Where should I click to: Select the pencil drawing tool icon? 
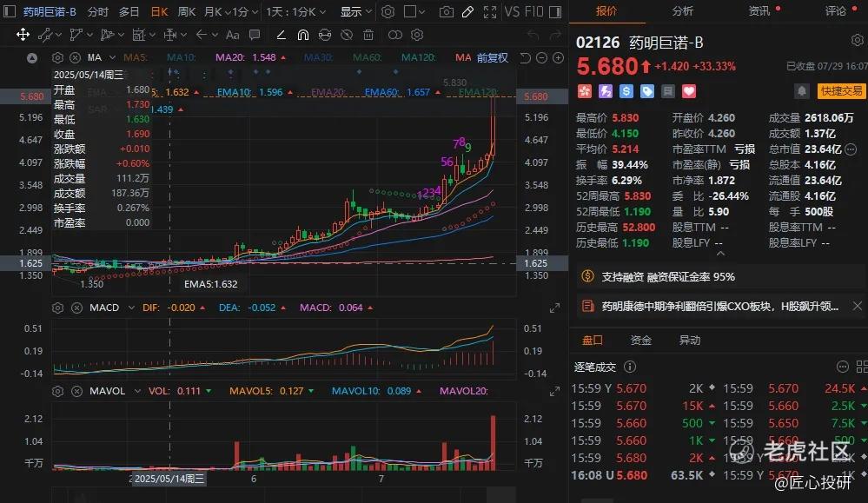click(467, 11)
